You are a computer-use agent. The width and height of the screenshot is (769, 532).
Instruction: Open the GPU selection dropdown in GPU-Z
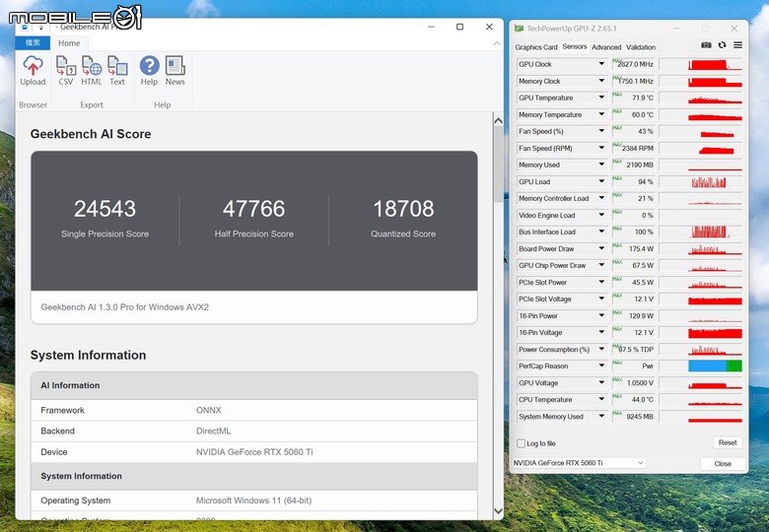click(579, 463)
